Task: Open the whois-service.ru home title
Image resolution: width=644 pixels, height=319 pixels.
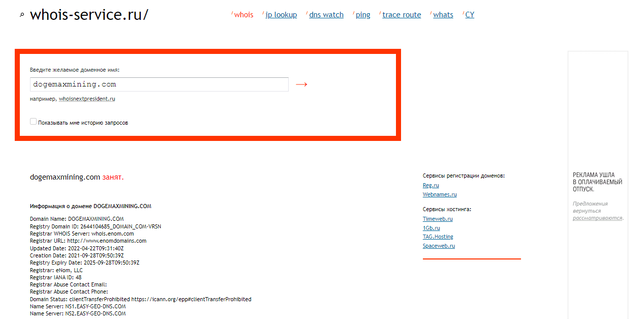Action: (x=89, y=14)
